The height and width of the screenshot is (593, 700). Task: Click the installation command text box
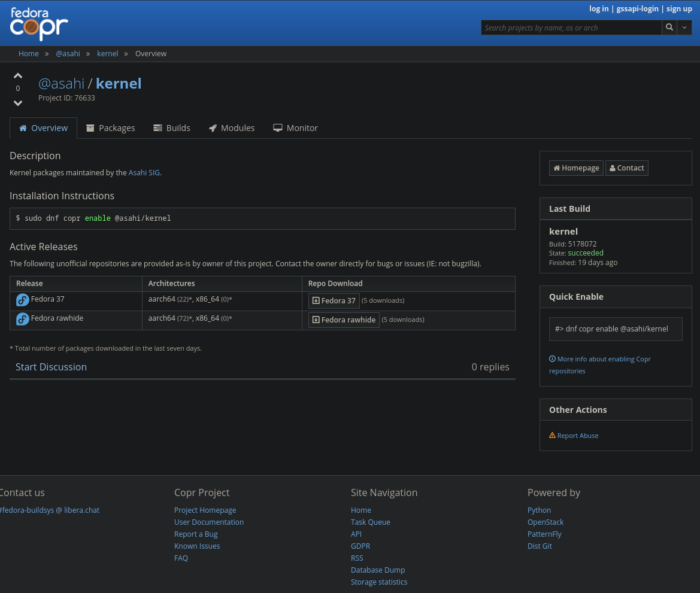[262, 218]
